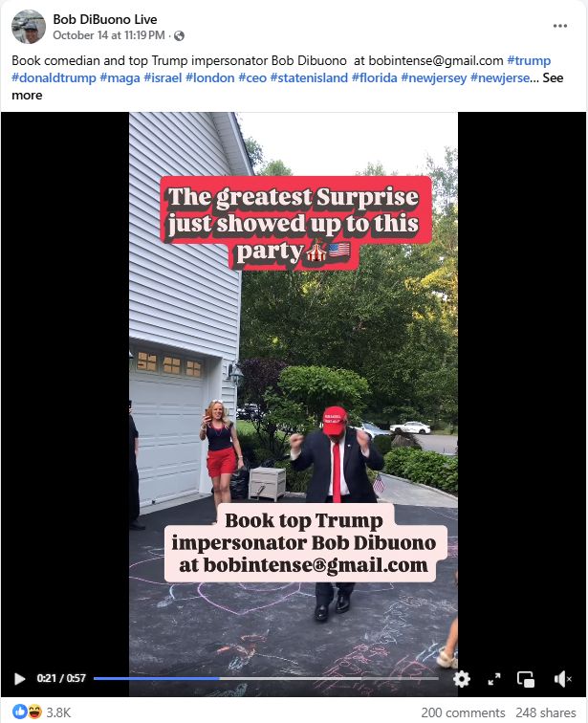
Task: Click the like reaction icon
Action: coord(20,712)
